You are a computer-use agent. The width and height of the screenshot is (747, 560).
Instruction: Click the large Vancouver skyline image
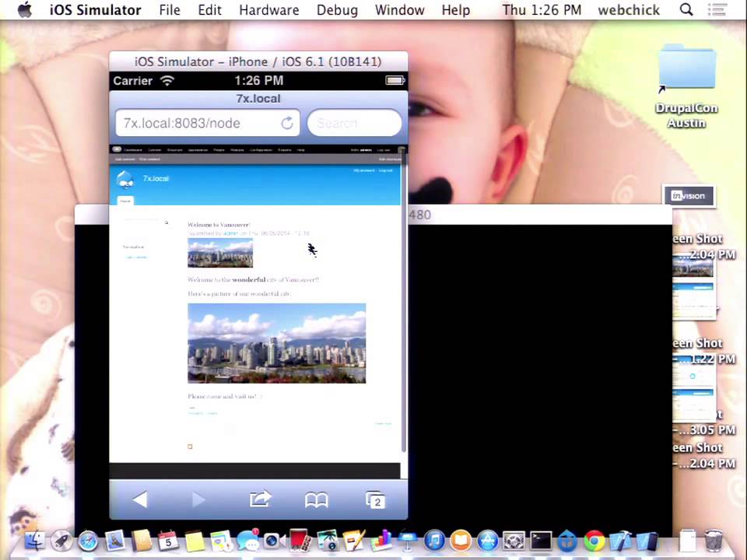(277, 343)
